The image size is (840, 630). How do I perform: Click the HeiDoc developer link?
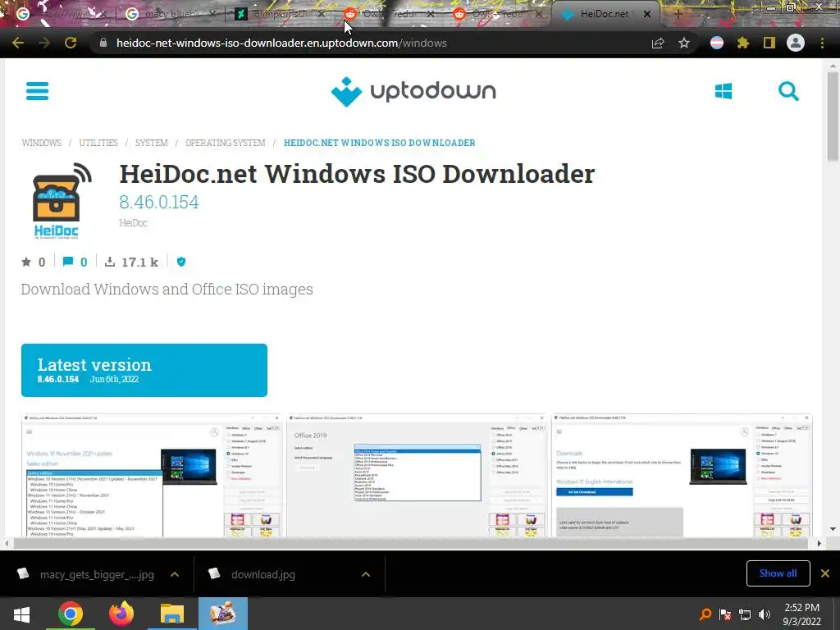pos(134,223)
